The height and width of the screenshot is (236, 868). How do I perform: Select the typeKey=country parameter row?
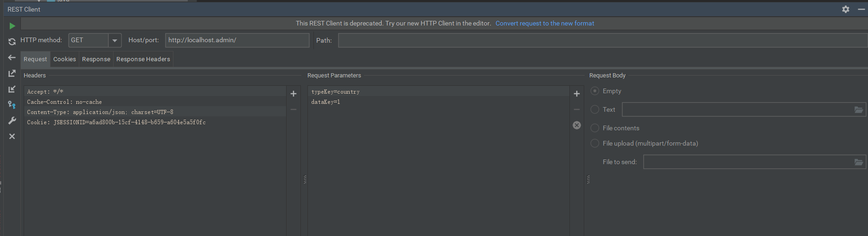tap(439, 91)
